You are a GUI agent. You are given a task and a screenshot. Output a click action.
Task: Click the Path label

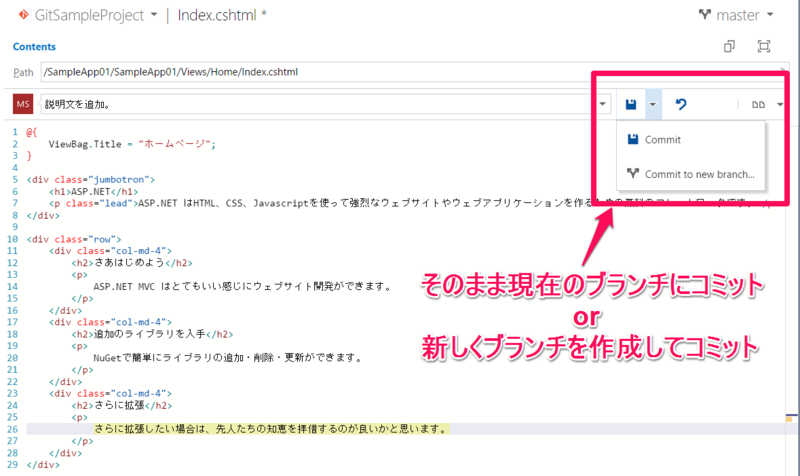point(23,72)
